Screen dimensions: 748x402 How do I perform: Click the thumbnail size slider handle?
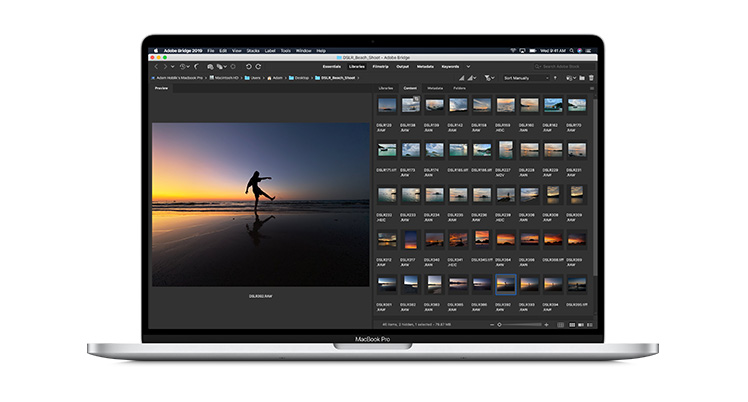tap(499, 325)
